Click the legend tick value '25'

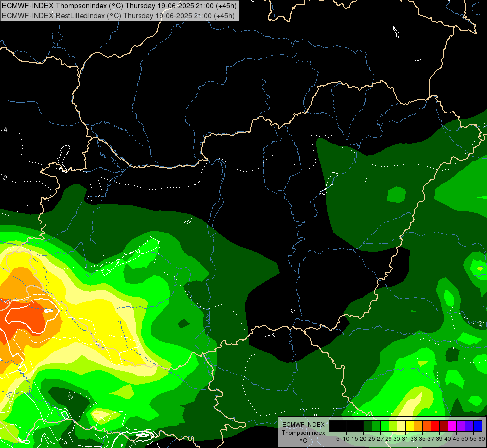(x=372, y=439)
